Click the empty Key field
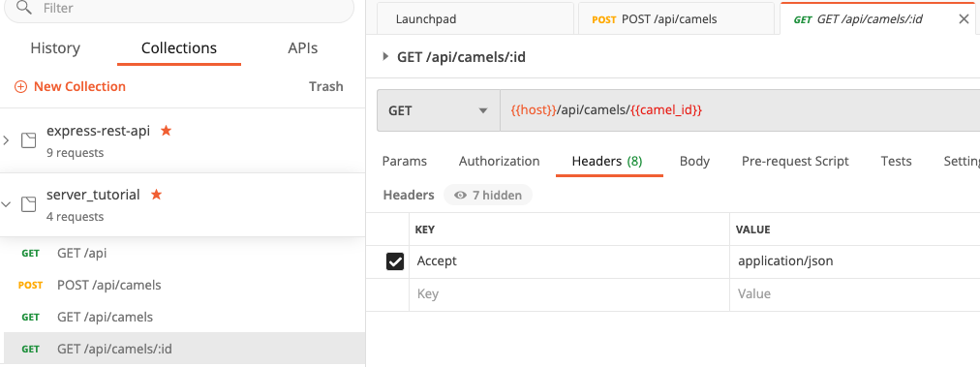Screen dimensions: 980x367 point(568,294)
